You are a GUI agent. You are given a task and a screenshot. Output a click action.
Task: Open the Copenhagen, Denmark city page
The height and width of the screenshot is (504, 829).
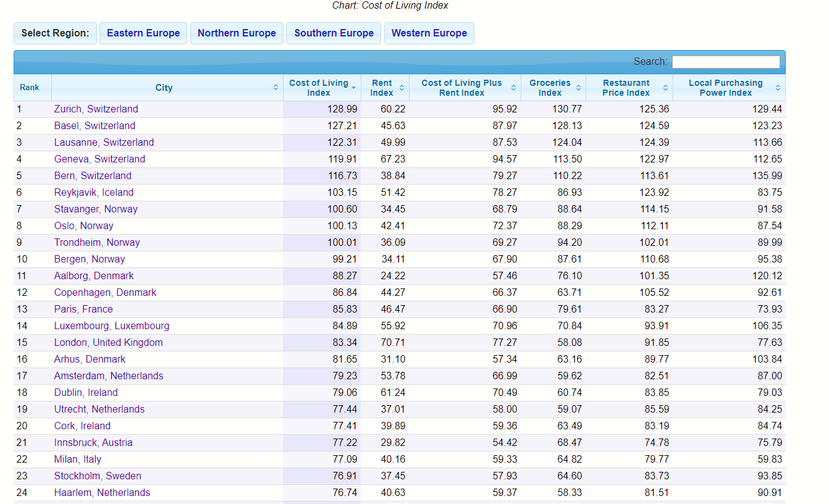click(x=105, y=293)
